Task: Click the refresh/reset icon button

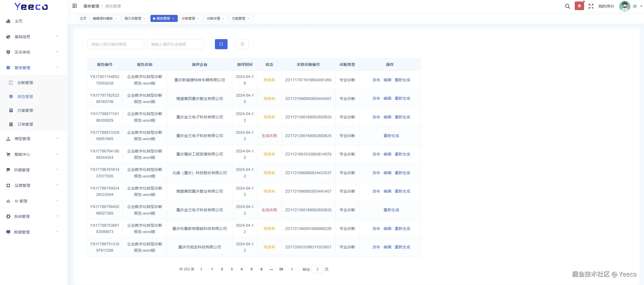Action: point(242,44)
